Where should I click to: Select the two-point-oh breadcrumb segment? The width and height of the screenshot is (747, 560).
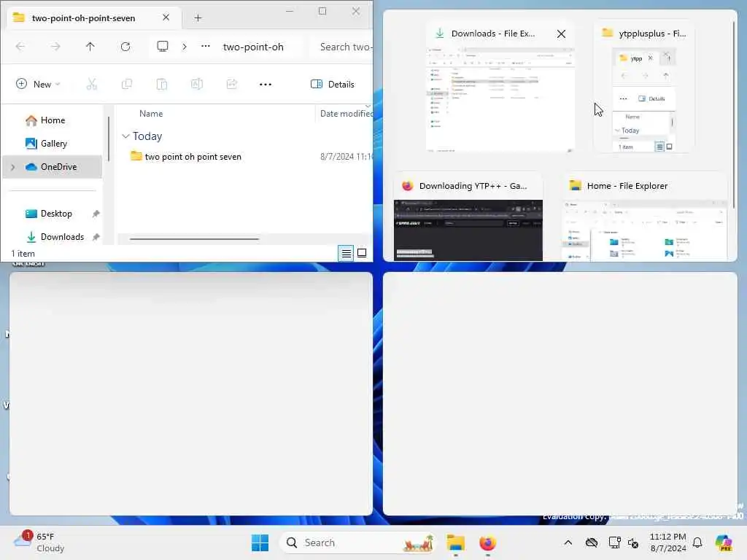coord(253,47)
